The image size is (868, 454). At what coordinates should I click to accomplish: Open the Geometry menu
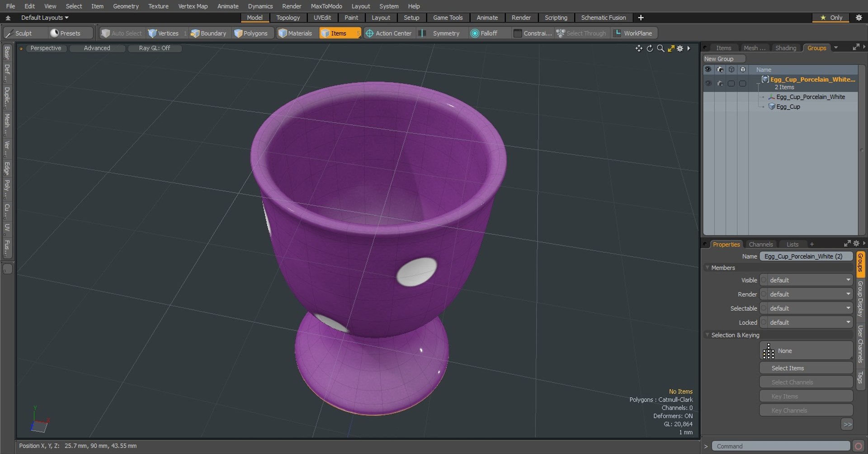pyautogui.click(x=126, y=6)
